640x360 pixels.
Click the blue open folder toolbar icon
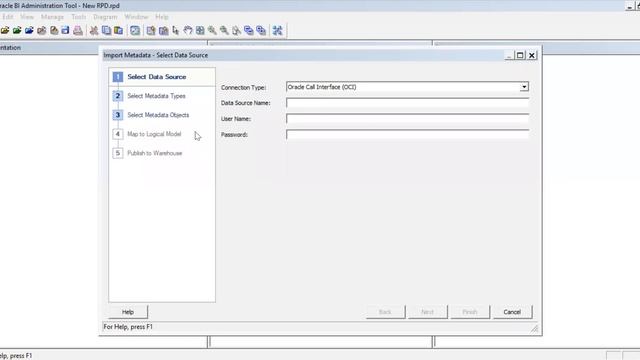pyautogui.click(x=29, y=31)
